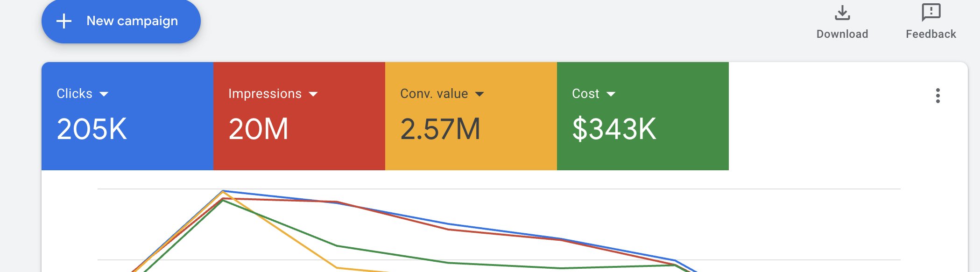
Task: Click the Download arrow icon
Action: (842, 13)
